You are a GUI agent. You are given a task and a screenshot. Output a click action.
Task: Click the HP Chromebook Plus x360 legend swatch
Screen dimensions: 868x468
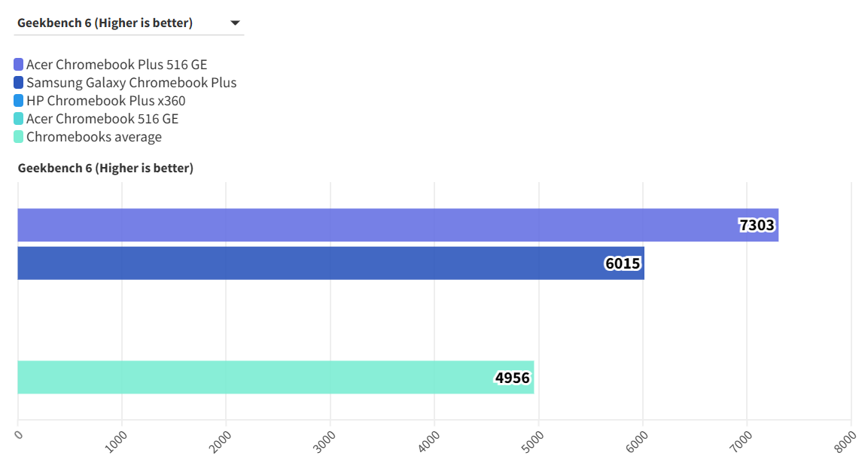click(19, 101)
